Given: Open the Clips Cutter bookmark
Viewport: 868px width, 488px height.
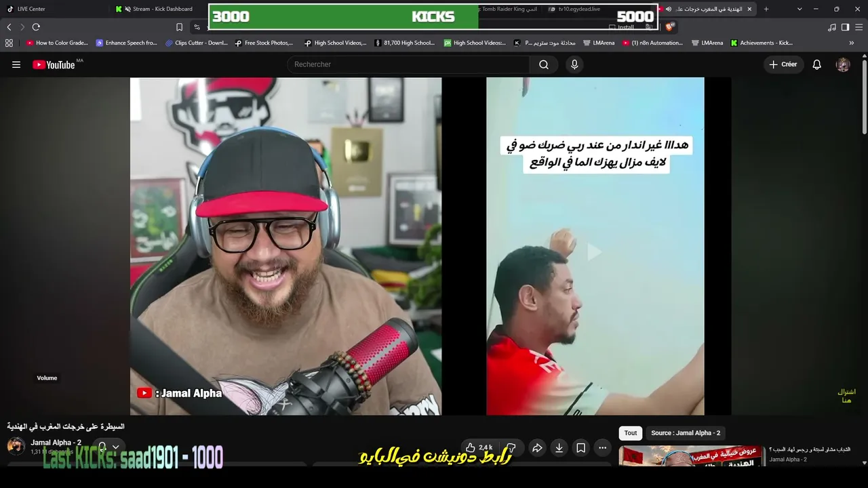Looking at the screenshot, I should click(197, 43).
